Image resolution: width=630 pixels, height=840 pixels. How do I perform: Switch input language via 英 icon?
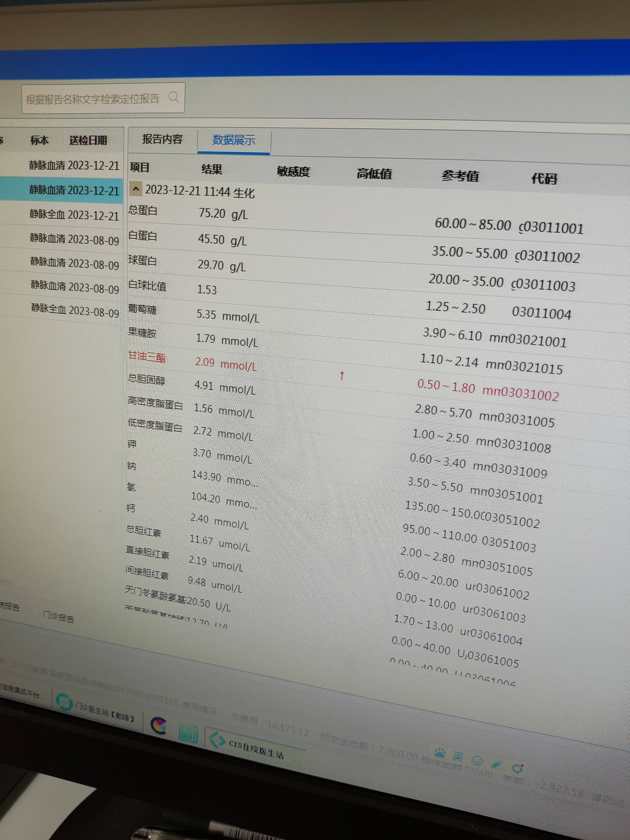pyautogui.click(x=458, y=756)
